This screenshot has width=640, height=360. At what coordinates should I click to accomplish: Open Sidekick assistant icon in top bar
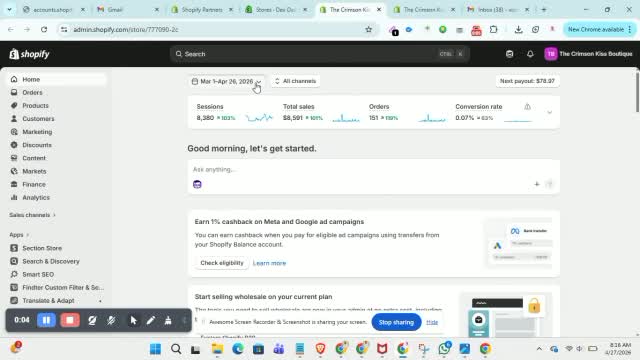point(509,54)
